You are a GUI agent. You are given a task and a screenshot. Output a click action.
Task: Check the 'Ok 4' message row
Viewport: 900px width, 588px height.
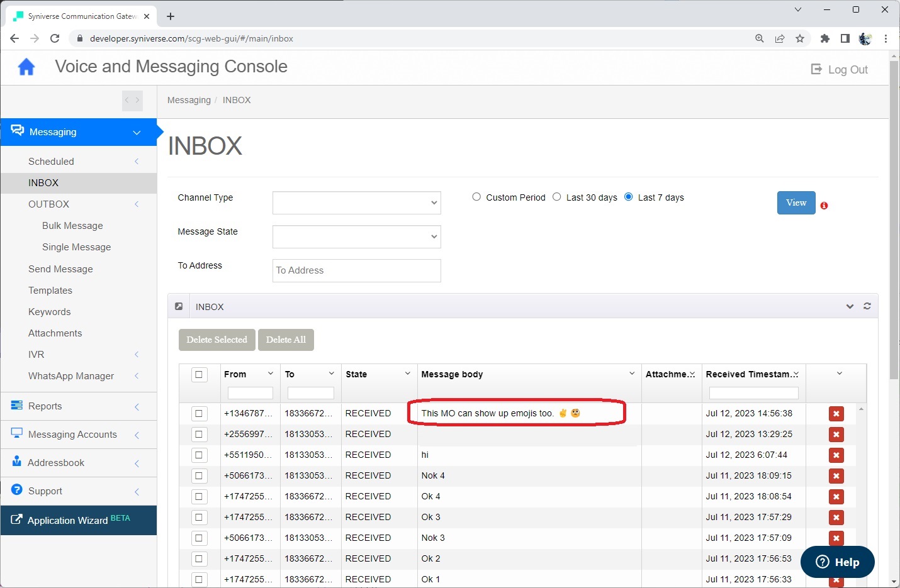(199, 497)
